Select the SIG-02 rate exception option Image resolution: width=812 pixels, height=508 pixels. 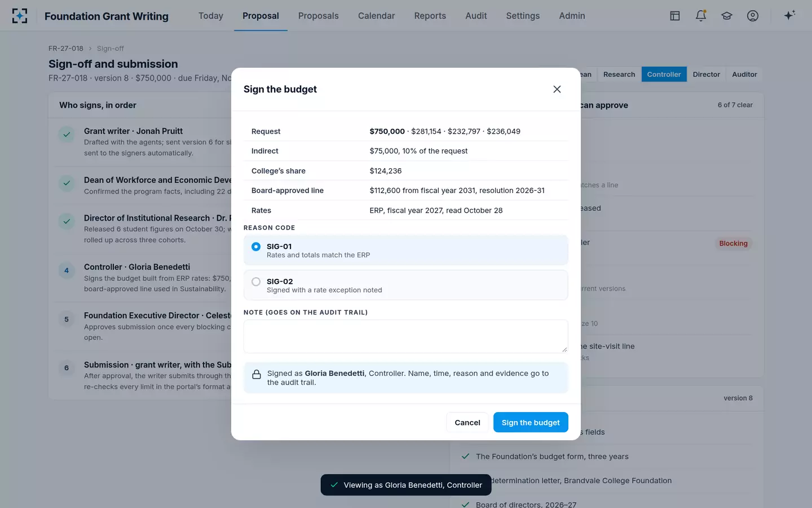pyautogui.click(x=406, y=285)
